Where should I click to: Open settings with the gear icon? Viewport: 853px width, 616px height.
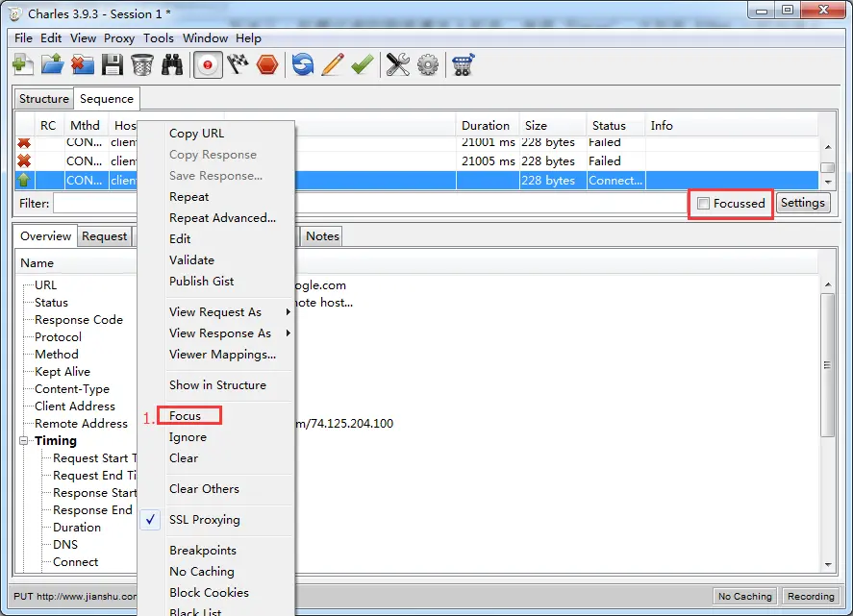point(428,64)
